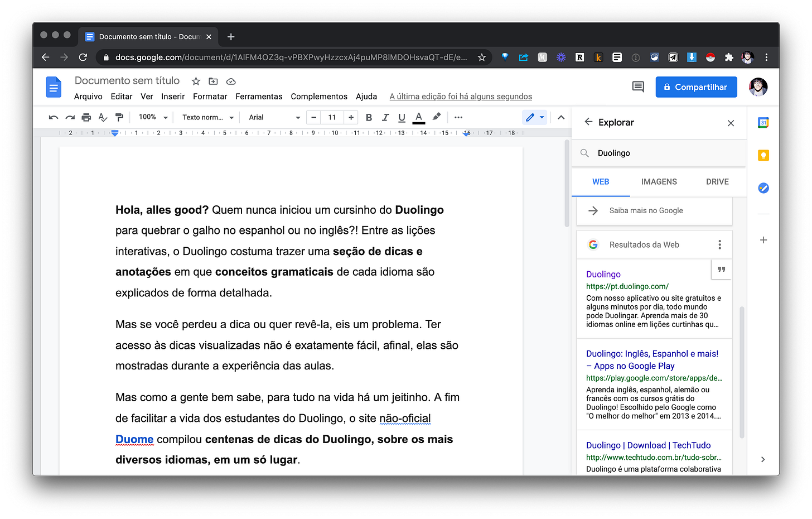Decrease font size with minus button

314,117
